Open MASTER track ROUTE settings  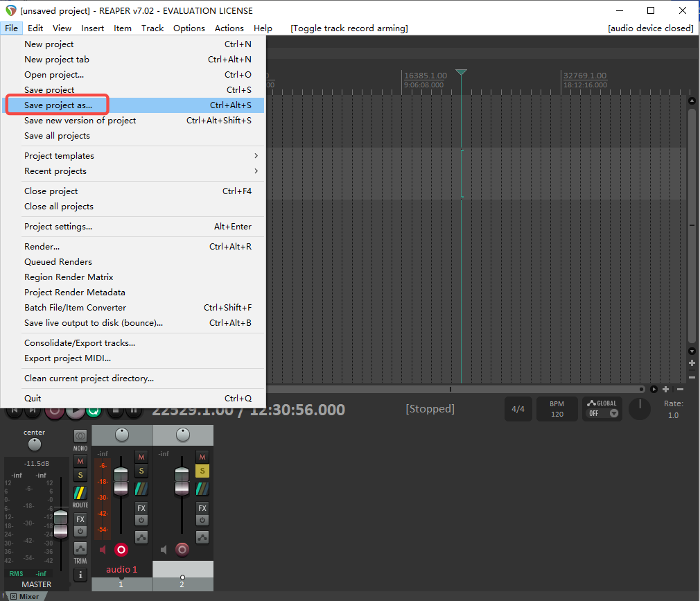(x=80, y=493)
